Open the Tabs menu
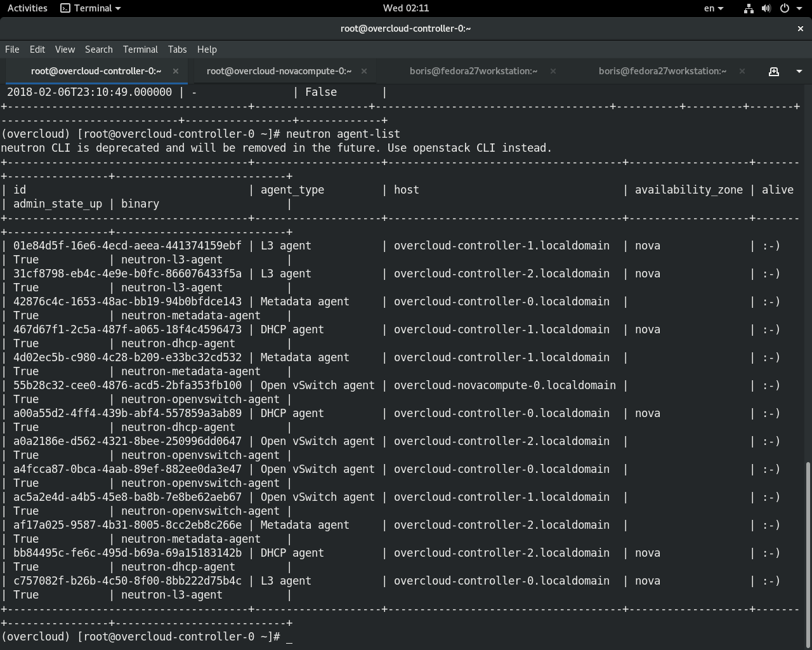The image size is (812, 650). point(176,49)
